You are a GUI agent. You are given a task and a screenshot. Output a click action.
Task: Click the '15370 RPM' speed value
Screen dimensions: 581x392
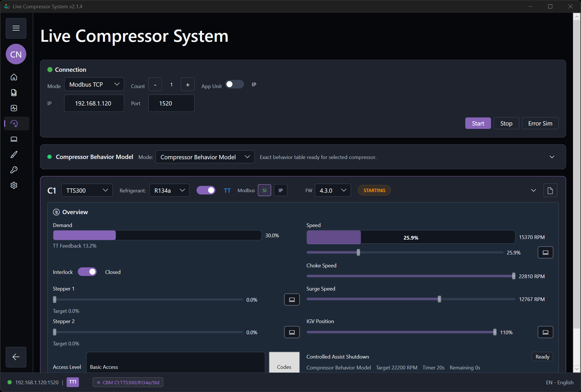[532, 237]
